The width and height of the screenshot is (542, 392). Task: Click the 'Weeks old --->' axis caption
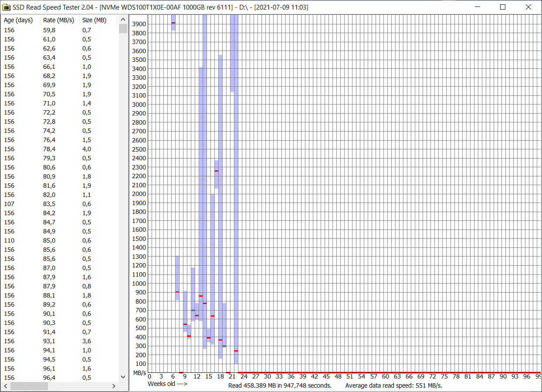click(x=167, y=384)
